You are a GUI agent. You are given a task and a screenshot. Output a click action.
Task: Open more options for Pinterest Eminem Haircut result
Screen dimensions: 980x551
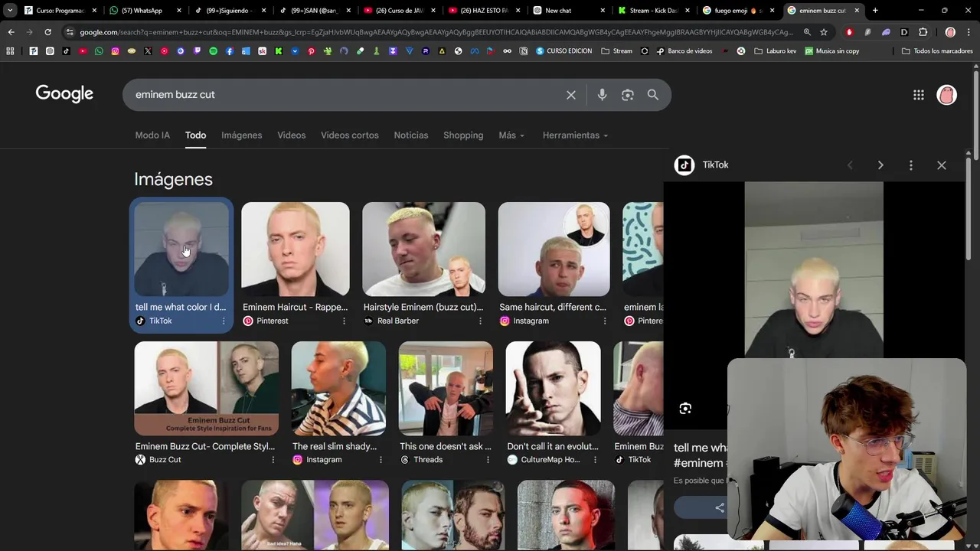(x=344, y=321)
